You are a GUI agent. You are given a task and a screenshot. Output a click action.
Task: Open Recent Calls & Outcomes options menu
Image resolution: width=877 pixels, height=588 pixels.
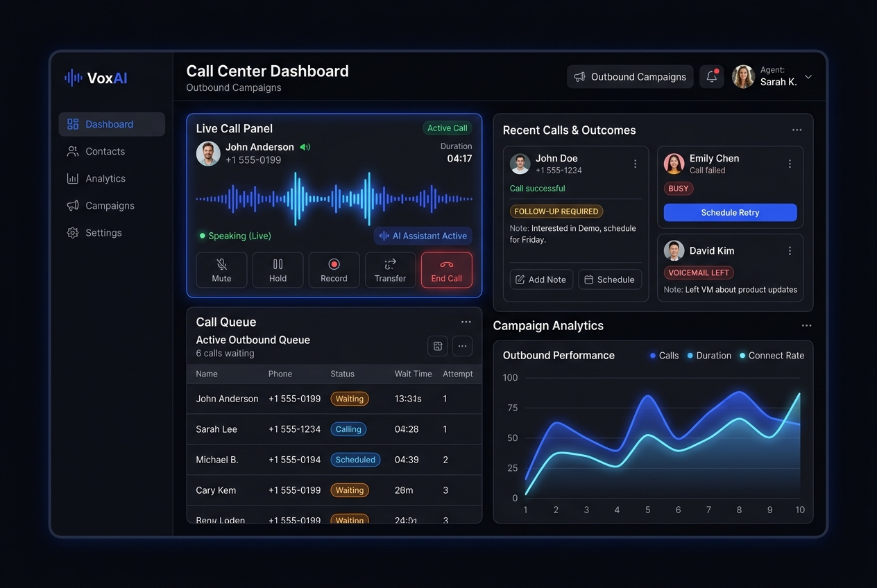[x=797, y=130]
